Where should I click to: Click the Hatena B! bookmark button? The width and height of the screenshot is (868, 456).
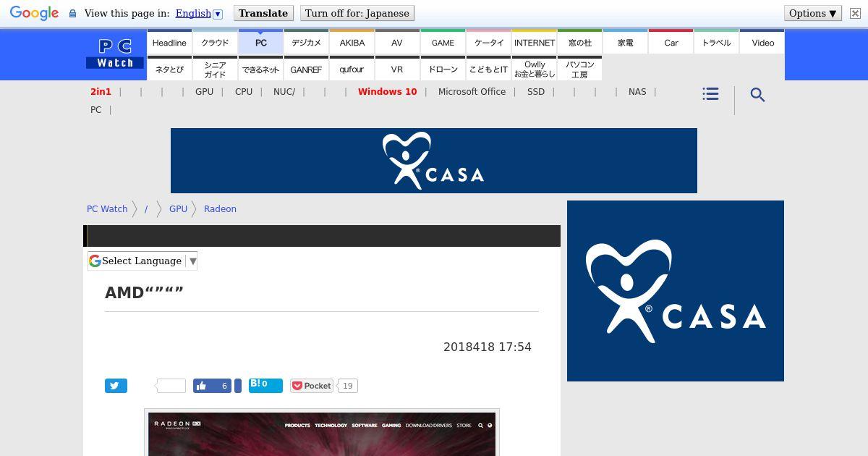click(265, 384)
